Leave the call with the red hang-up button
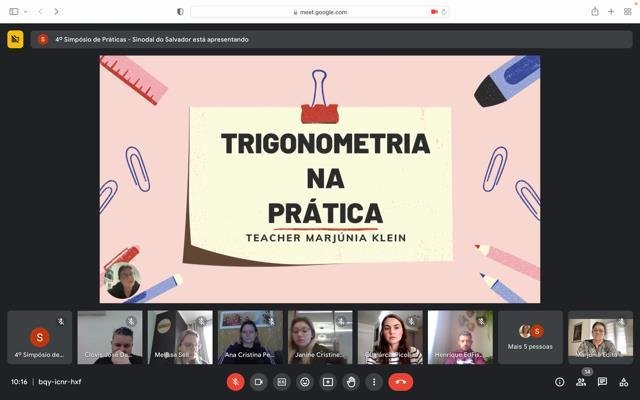 [401, 382]
